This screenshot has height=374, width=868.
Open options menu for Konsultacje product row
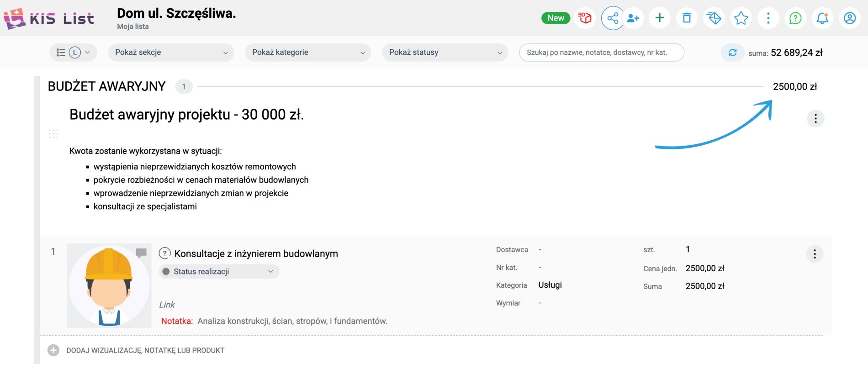pos(815,254)
